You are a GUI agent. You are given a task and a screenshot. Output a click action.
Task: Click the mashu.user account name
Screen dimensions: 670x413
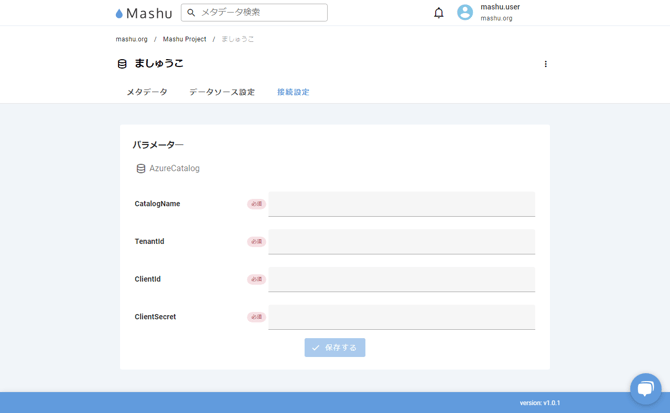[500, 7]
